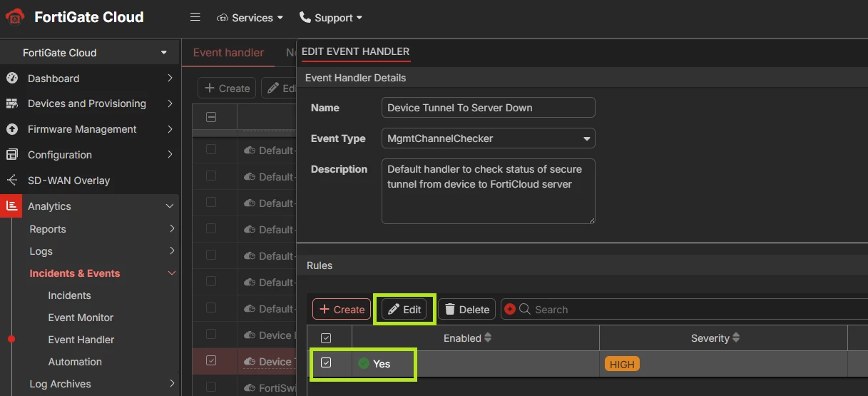Create a new rule

point(342,309)
